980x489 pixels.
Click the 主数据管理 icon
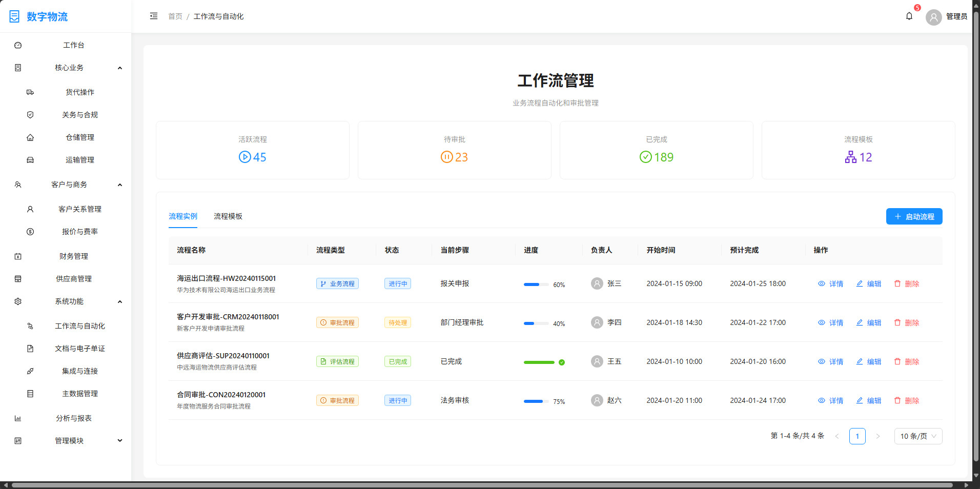point(31,393)
